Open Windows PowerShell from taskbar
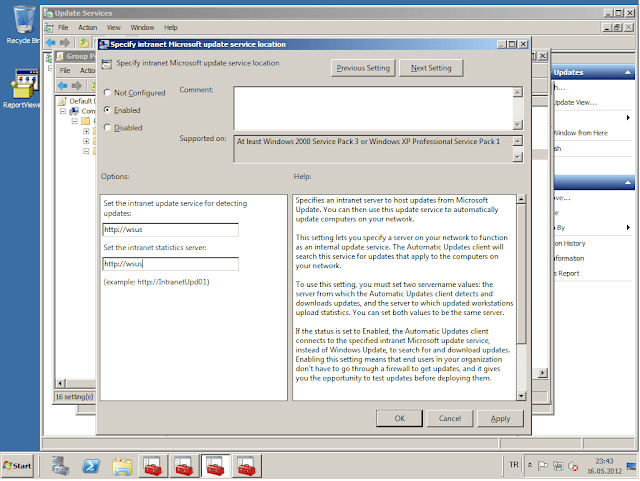Viewport: 640px width, 481px height. pos(90,466)
